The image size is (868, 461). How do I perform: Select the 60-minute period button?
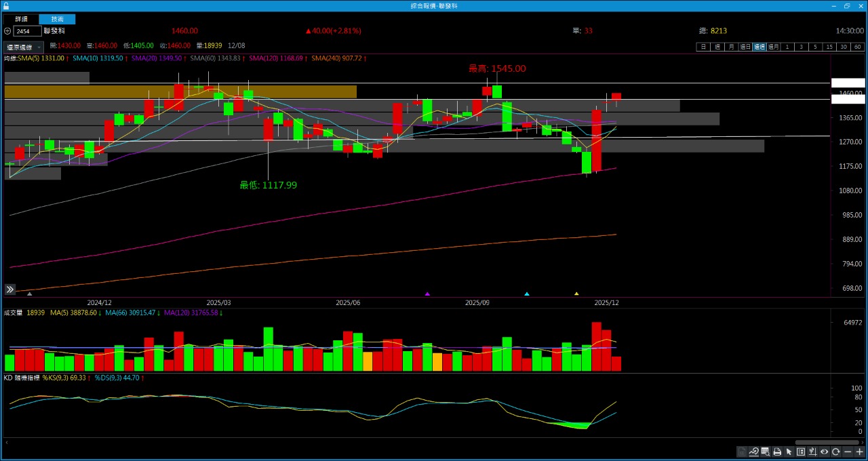(858, 47)
